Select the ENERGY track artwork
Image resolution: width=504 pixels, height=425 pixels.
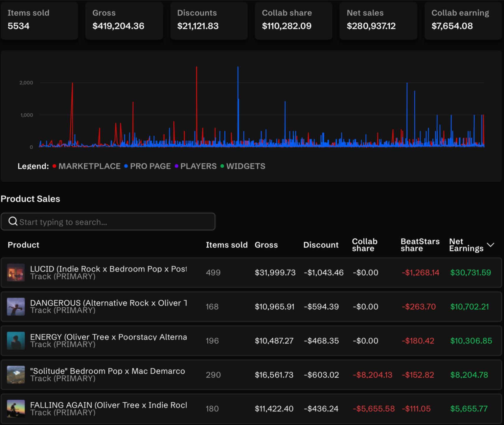[x=16, y=341]
